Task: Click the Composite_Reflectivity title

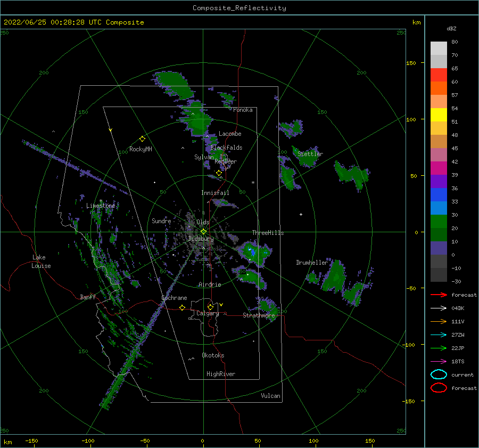Action: tap(240, 8)
